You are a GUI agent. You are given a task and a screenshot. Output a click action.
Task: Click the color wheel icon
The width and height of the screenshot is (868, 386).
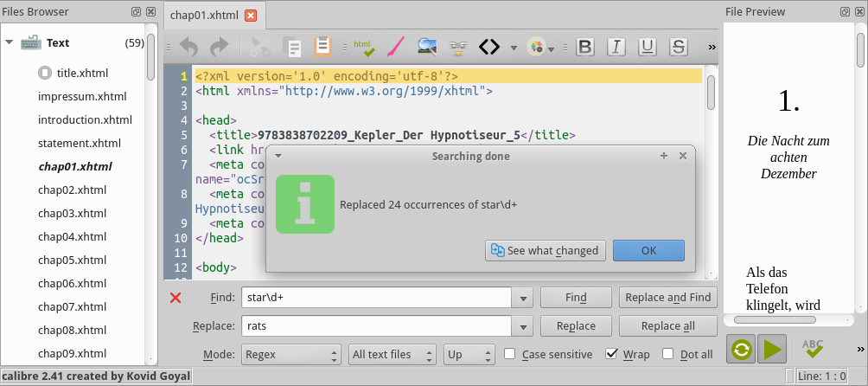click(x=536, y=48)
